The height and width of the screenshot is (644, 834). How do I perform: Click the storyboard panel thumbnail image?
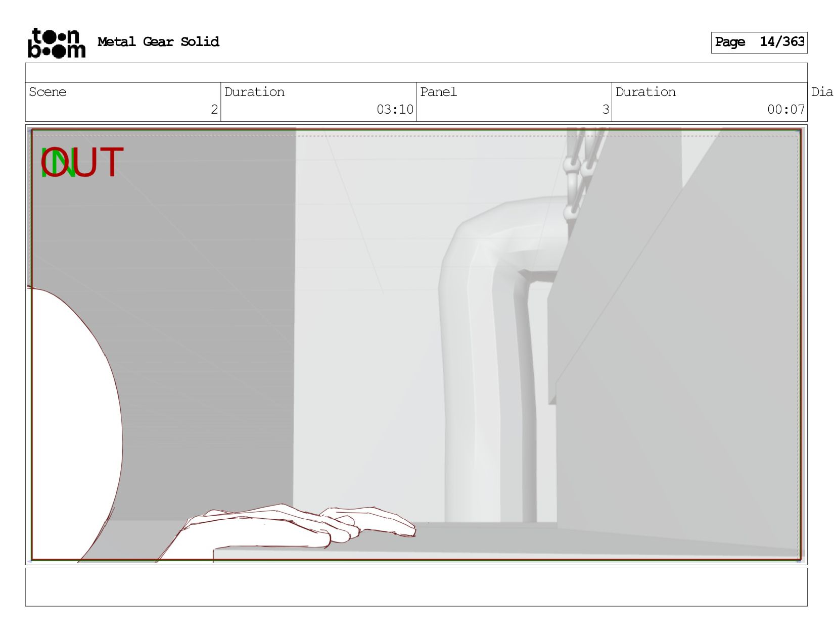[x=416, y=344]
